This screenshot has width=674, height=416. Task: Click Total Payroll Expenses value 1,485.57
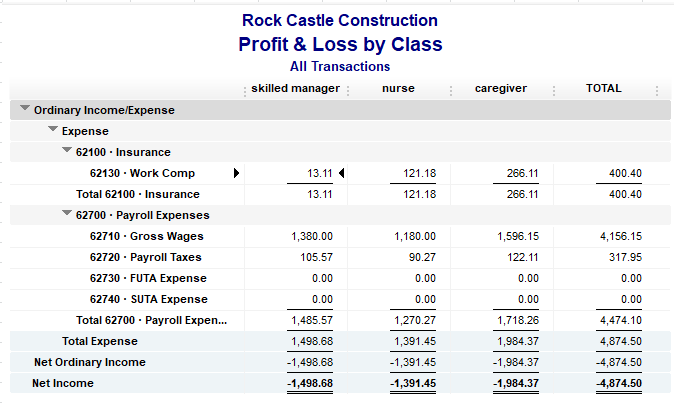click(x=312, y=321)
